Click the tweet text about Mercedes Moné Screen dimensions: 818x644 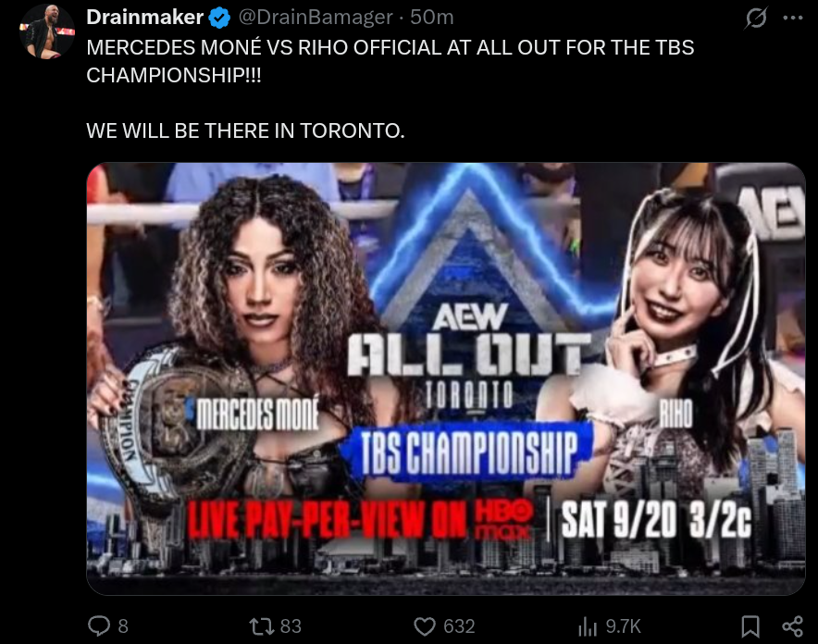pos(390,62)
